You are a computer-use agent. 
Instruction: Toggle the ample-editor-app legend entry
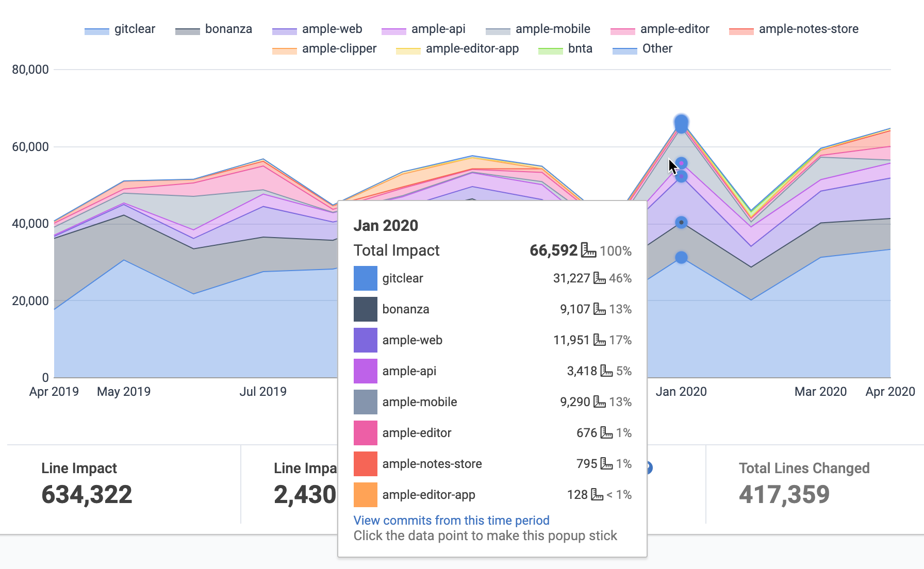457,49
